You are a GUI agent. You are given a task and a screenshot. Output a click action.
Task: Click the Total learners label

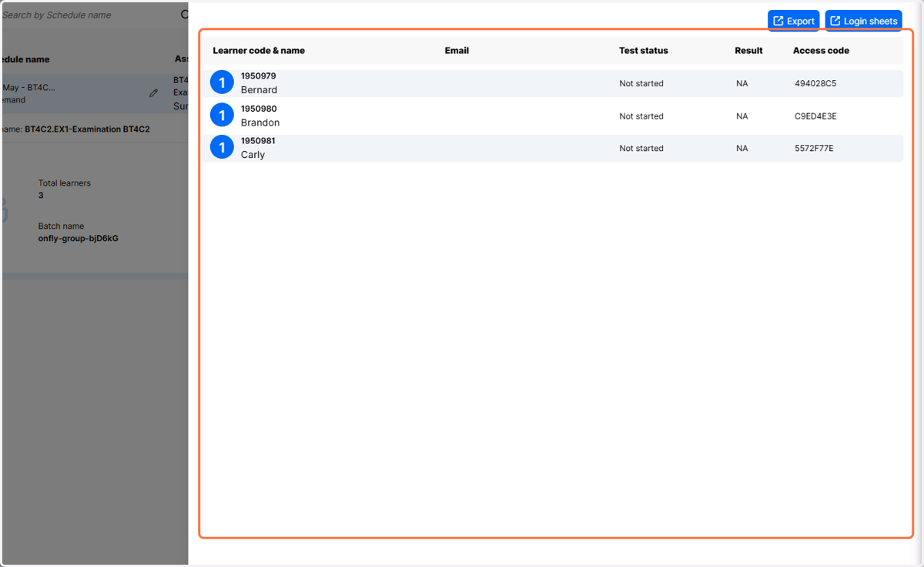click(65, 183)
